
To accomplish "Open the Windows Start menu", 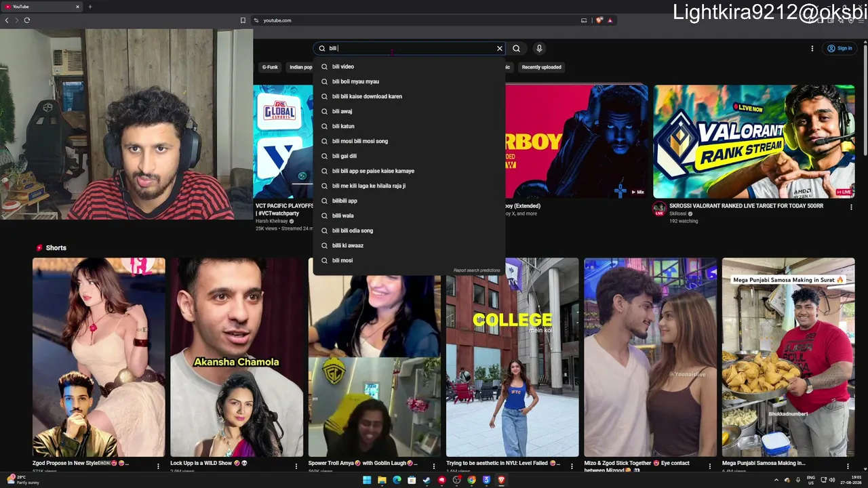I will (367, 480).
